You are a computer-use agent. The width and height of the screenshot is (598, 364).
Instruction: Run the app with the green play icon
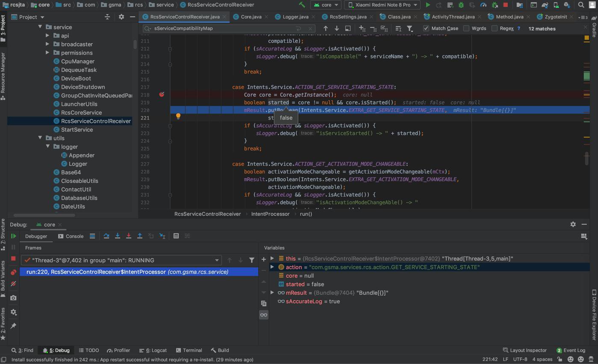click(427, 5)
